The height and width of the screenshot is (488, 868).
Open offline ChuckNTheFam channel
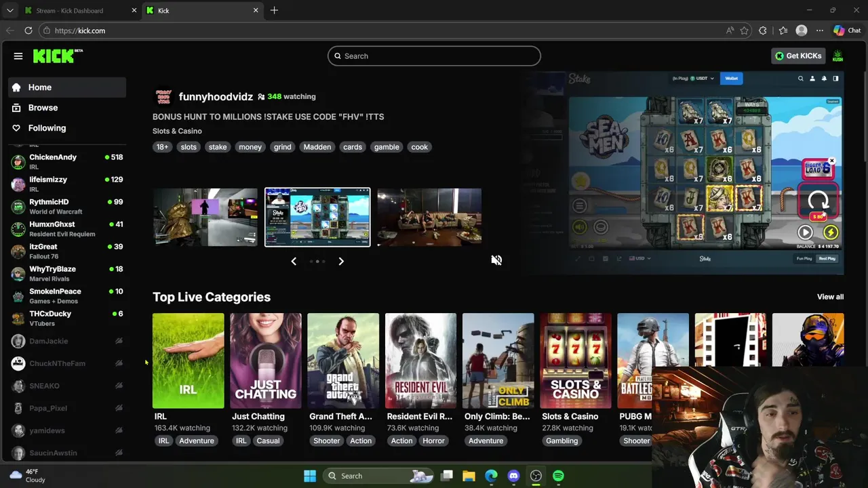(x=66, y=363)
